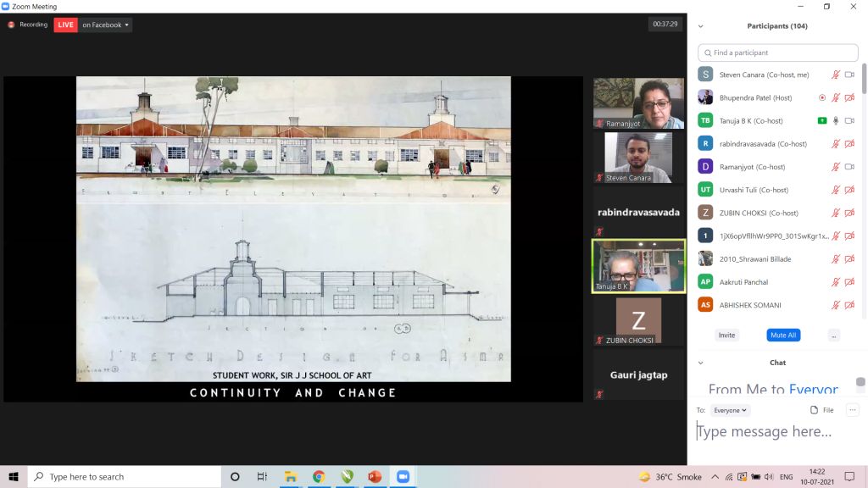Select Aakruti Panchal participant row
Screen dimensions: 868x488
[x=778, y=282]
